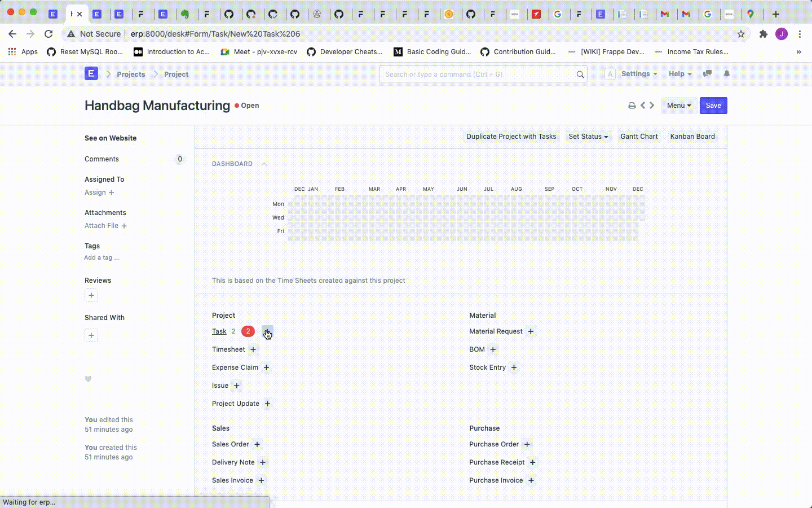Open the chat messages icon

(x=708, y=73)
